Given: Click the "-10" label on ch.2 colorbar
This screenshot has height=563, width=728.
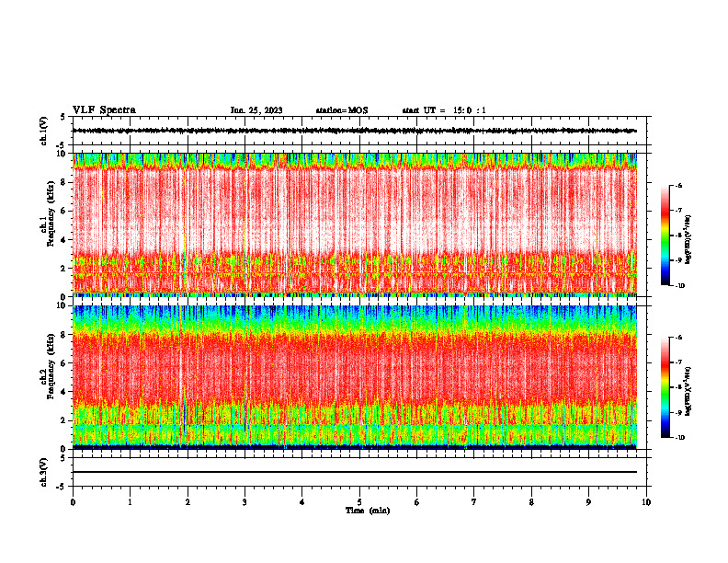Looking at the screenshot, I should tap(679, 438).
